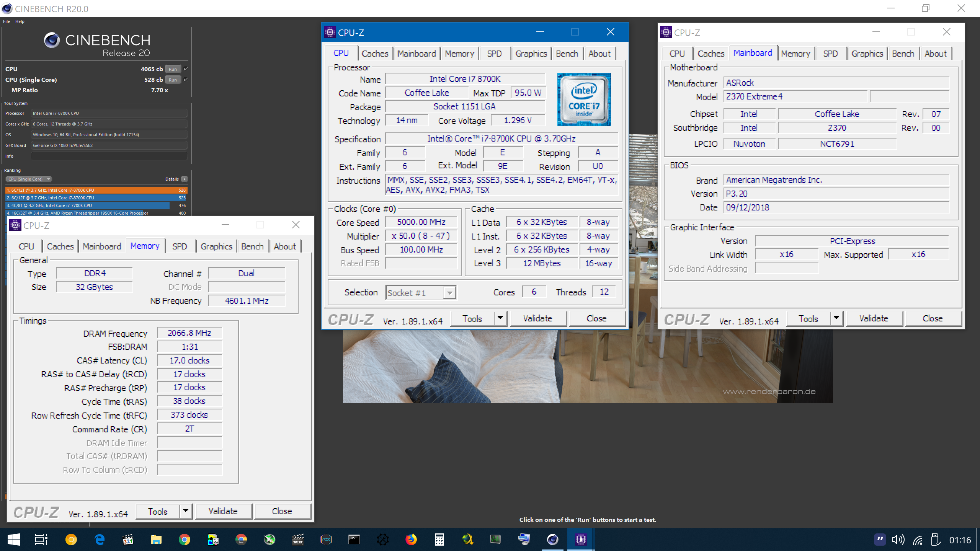This screenshot has height=551, width=980.
Task: Toggle the CPU test checkbox in Cinebench
Action: tap(186, 69)
